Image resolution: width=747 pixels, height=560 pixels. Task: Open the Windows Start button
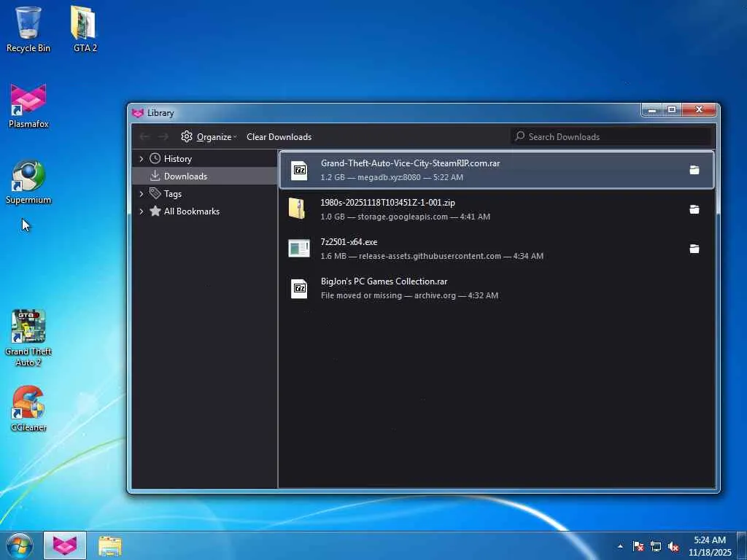point(20,545)
